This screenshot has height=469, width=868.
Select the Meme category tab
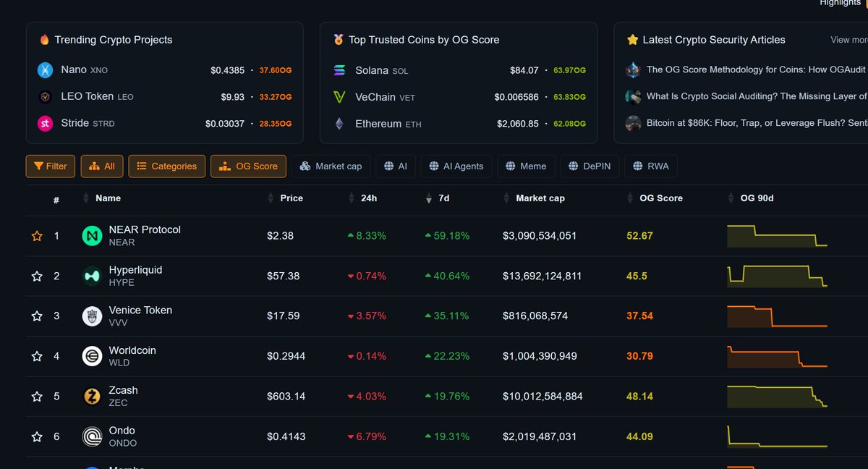click(x=527, y=166)
